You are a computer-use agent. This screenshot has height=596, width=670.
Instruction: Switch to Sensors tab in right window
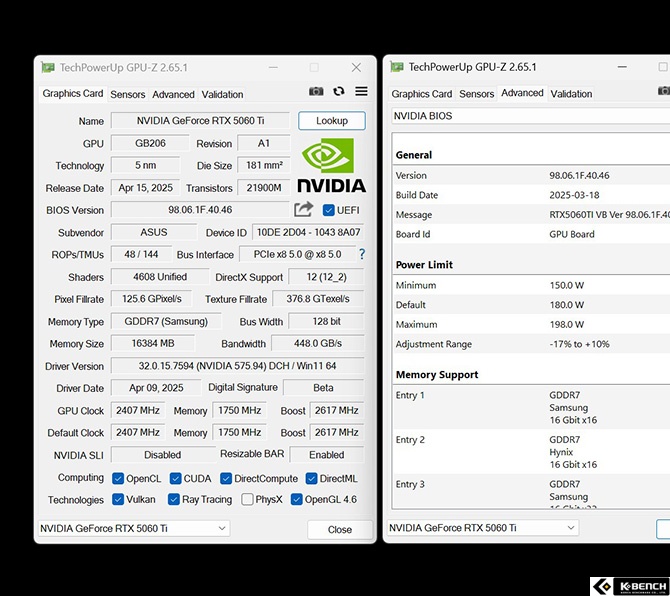[476, 94]
